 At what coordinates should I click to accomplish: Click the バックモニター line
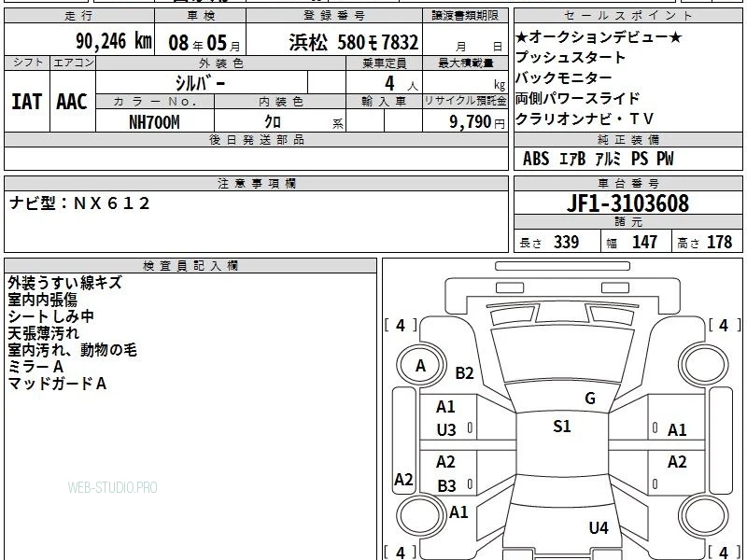point(563,77)
